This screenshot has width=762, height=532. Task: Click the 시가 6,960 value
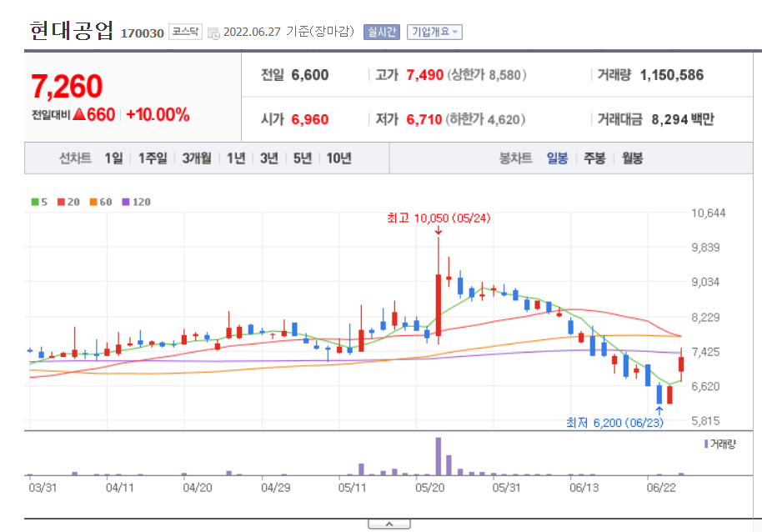(310, 119)
